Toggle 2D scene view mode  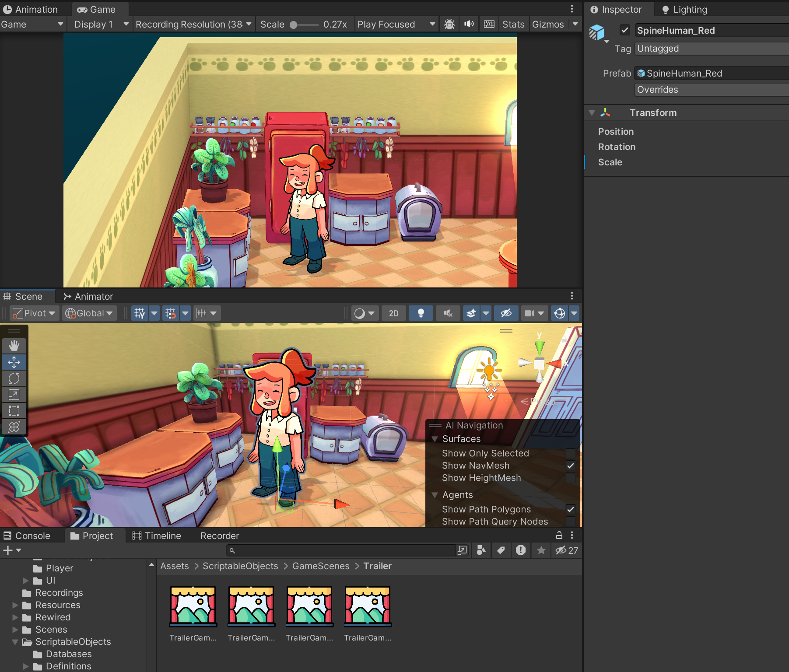[393, 313]
